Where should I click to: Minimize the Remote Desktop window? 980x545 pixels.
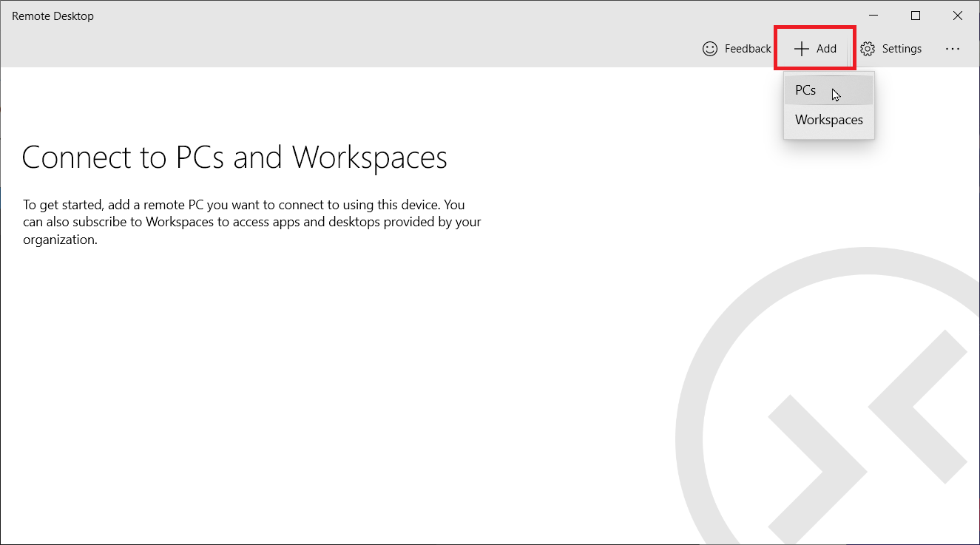(x=874, y=16)
